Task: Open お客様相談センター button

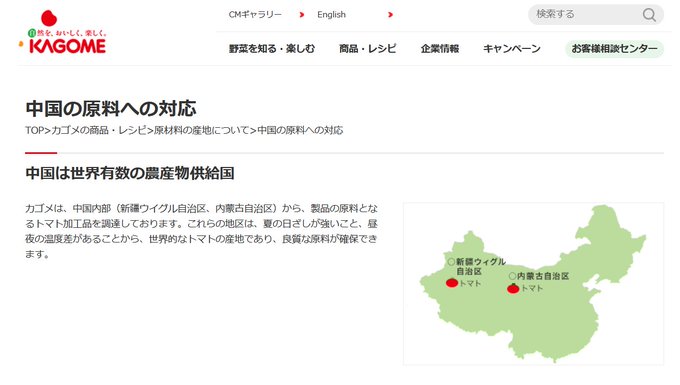Action: coord(614,49)
